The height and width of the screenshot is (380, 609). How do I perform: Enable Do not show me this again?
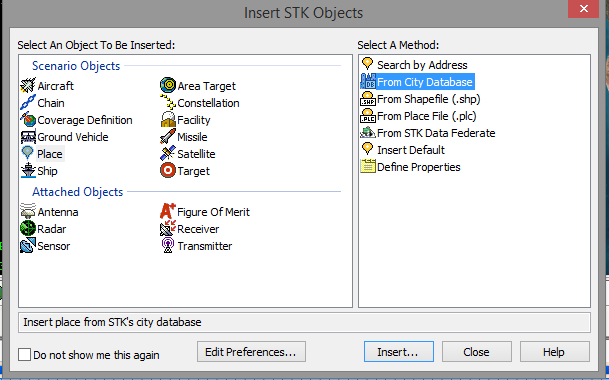pos(24,354)
